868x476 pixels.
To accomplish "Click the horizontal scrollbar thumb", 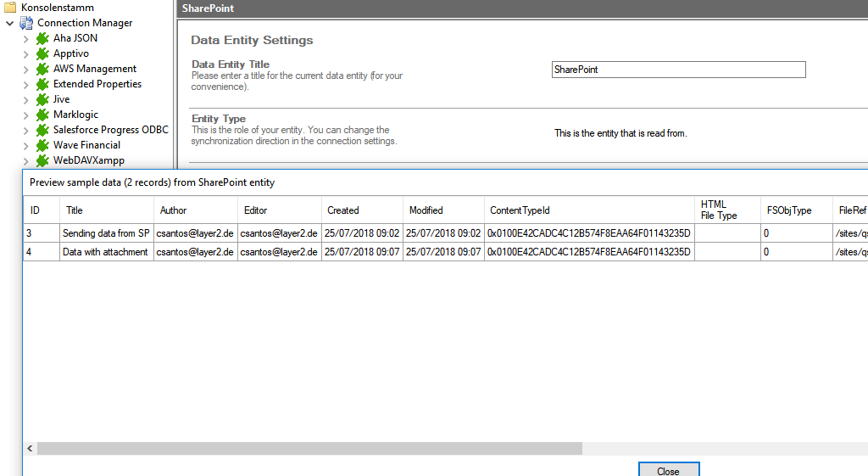I will pyautogui.click(x=309, y=448).
